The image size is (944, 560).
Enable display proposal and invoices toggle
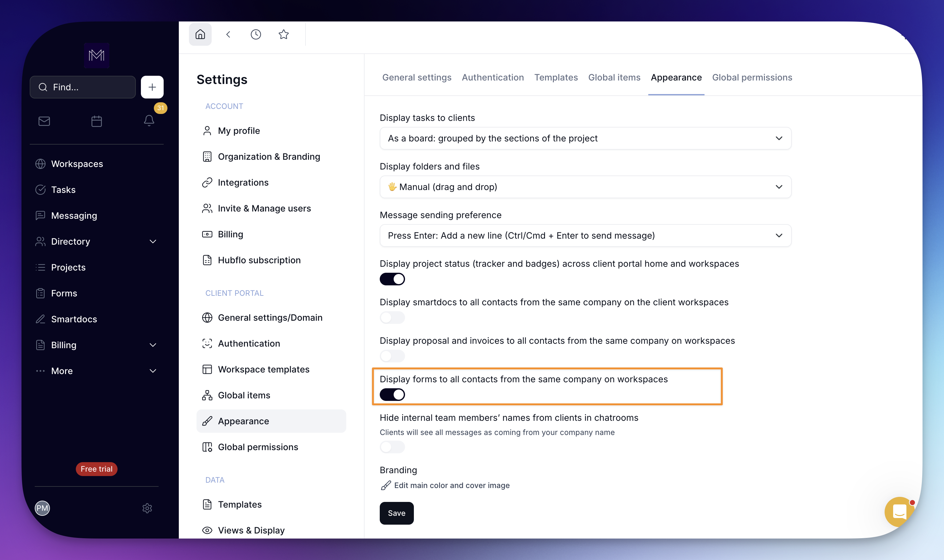coord(392,356)
